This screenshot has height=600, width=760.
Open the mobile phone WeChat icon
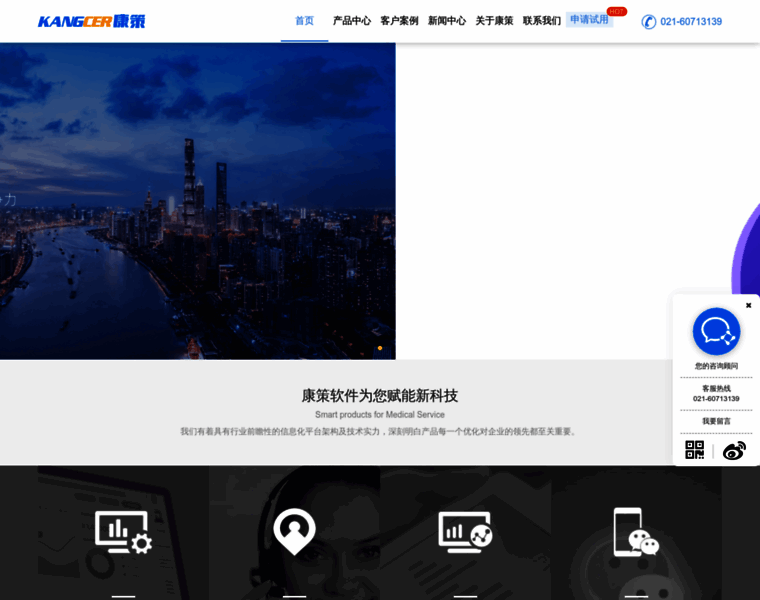click(x=636, y=532)
